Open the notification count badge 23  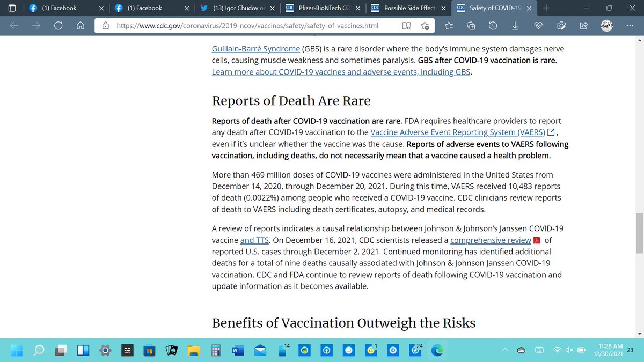(x=630, y=350)
